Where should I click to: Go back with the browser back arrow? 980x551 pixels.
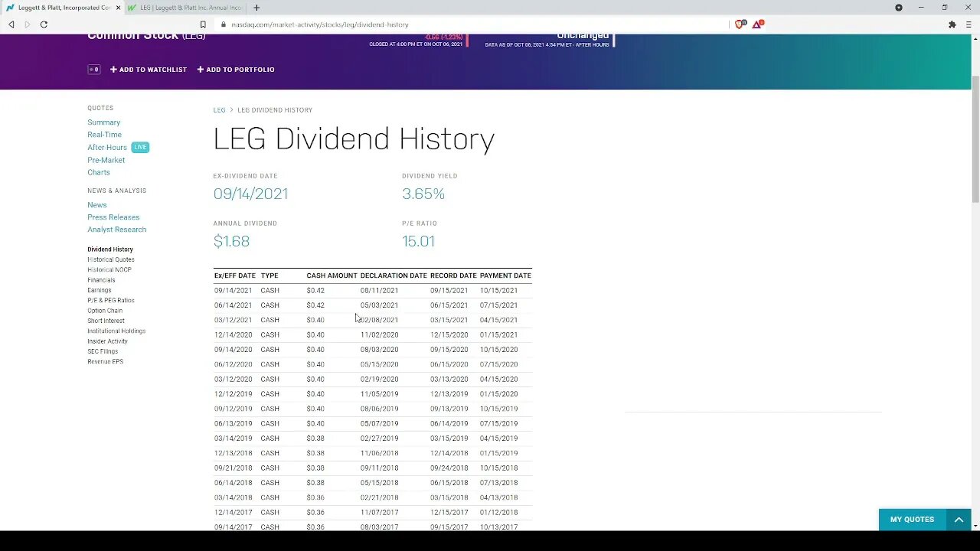pos(11,24)
